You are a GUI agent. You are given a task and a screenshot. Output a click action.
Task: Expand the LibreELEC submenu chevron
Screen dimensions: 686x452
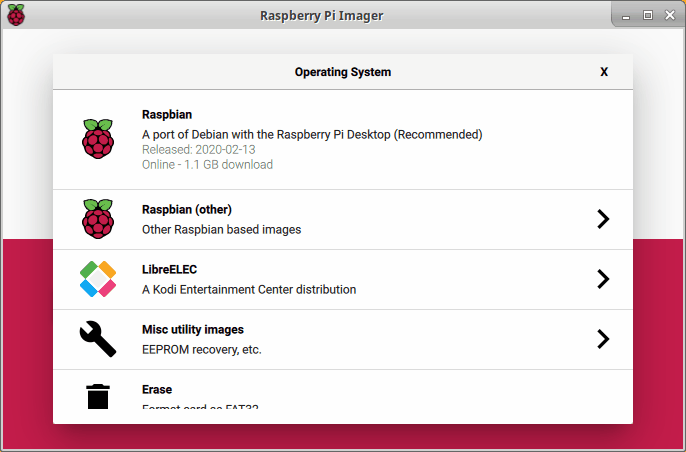[x=602, y=279]
